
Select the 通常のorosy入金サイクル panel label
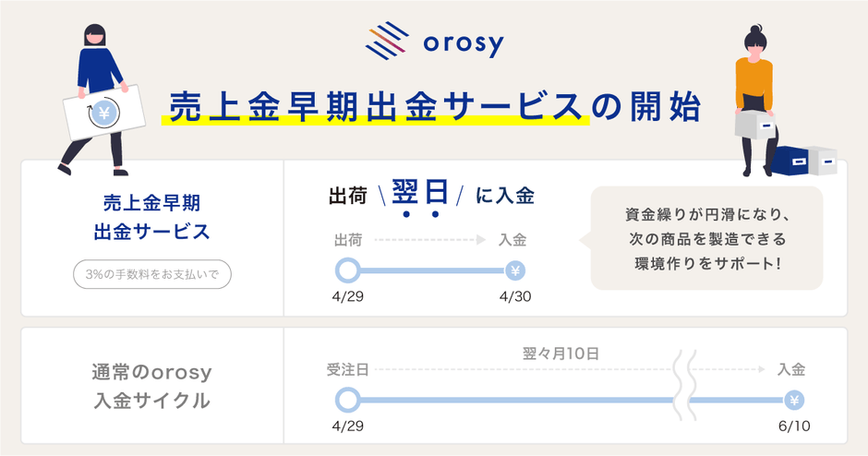click(x=151, y=387)
